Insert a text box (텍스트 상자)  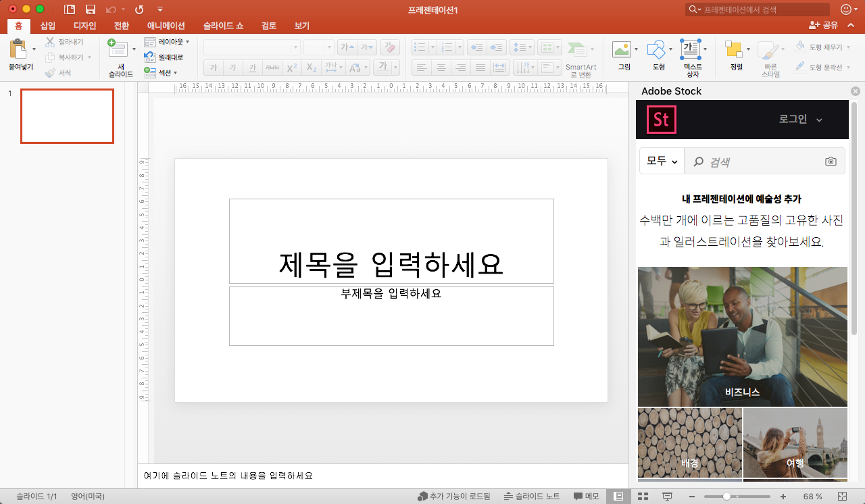690,50
